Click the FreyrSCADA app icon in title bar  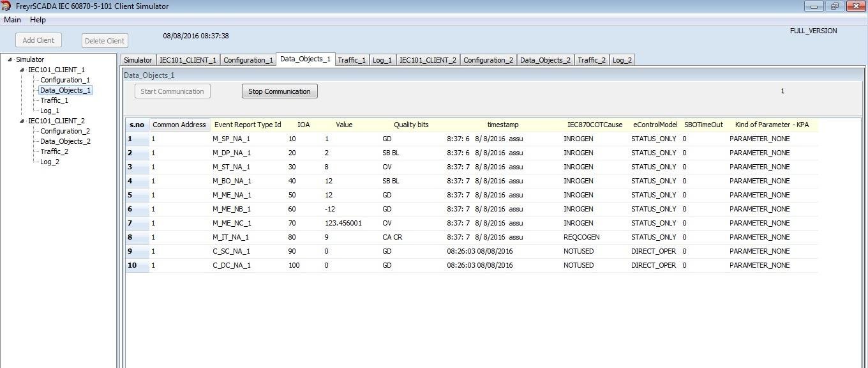pos(6,6)
